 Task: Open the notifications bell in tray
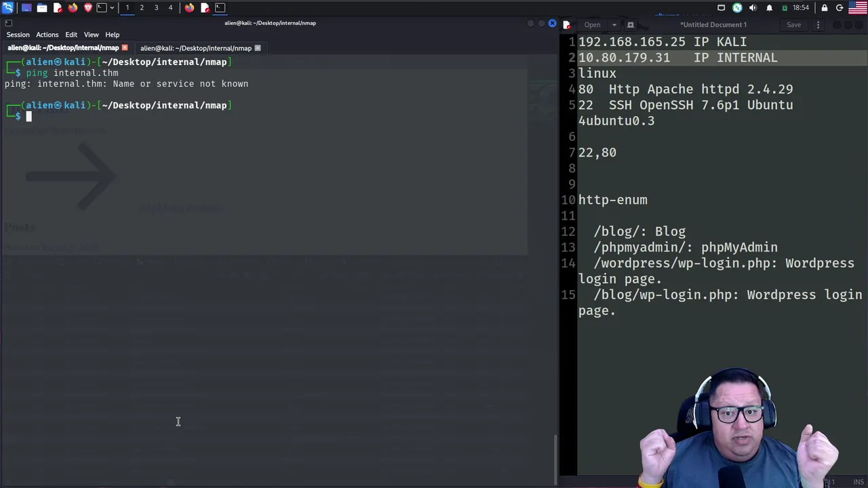[769, 7]
